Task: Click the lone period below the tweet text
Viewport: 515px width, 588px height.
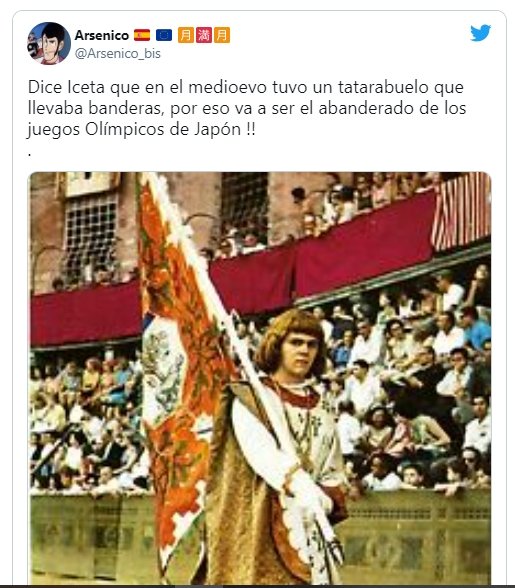Action: tap(30, 154)
